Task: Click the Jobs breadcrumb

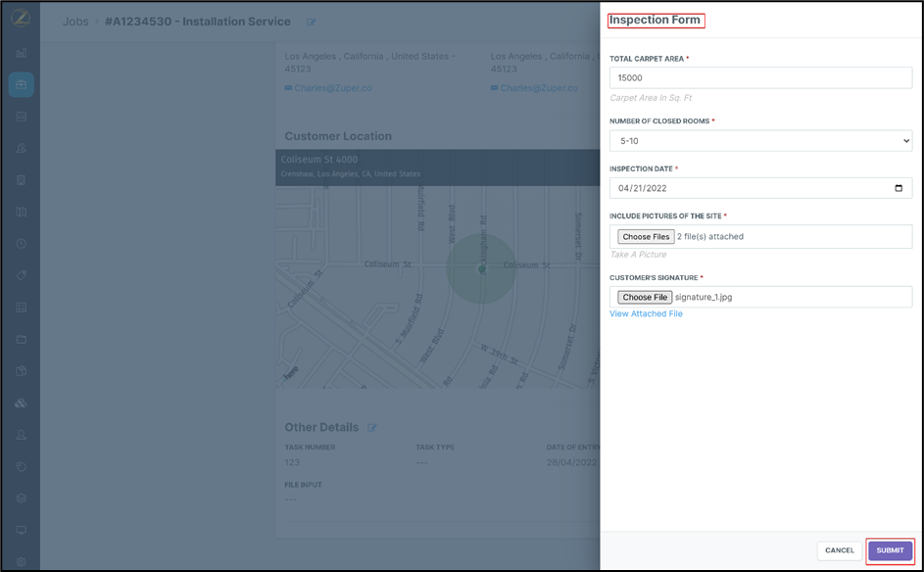Action: [75, 22]
